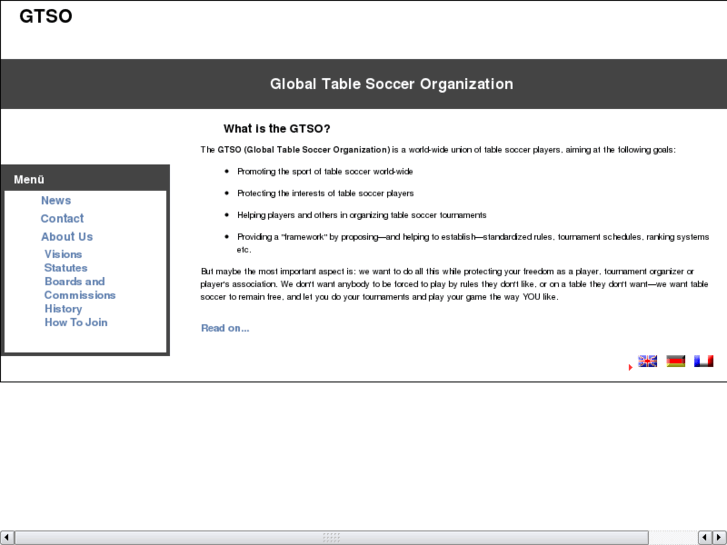This screenshot has width=727, height=545.
Task: Open the News menu link
Action: point(56,200)
